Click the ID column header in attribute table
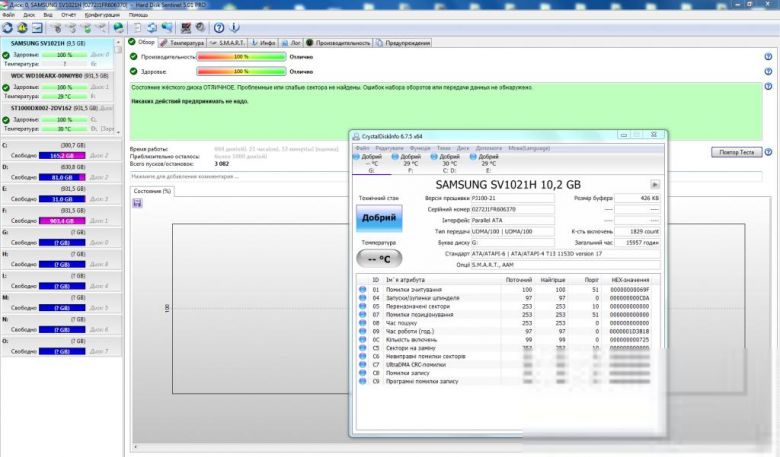This screenshot has width=780, height=457. point(376,280)
